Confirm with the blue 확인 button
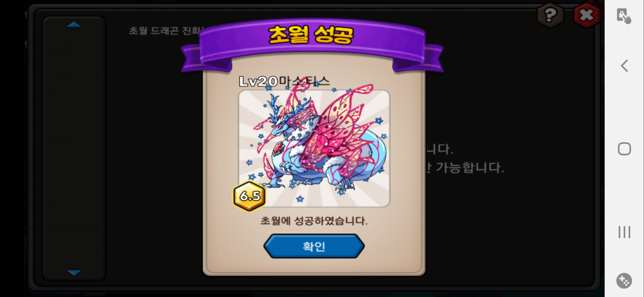 coord(314,246)
